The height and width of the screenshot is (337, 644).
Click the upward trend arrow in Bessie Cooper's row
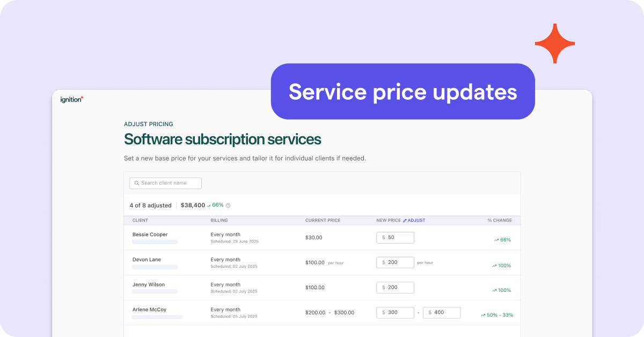tap(496, 240)
